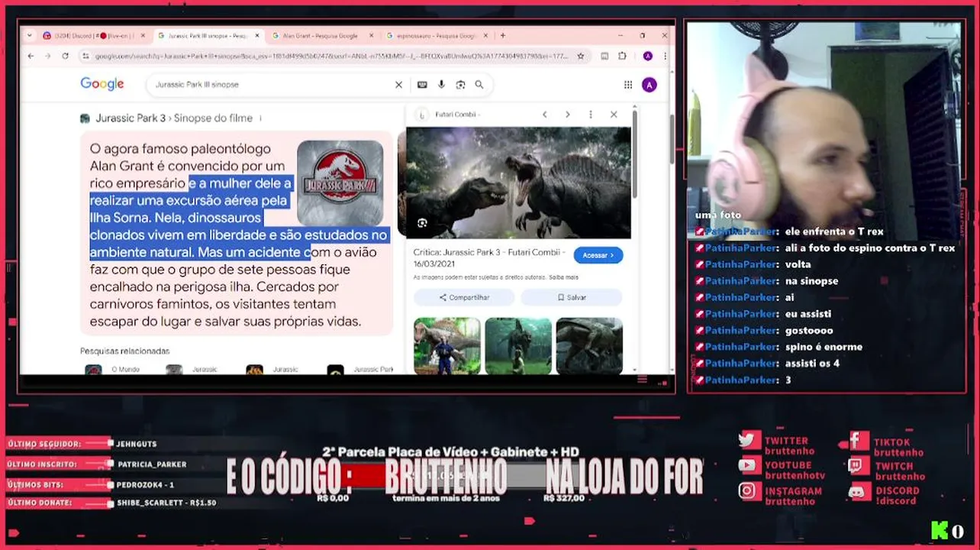The height and width of the screenshot is (550, 980).
Task: Click the Salvar button
Action: 572,297
